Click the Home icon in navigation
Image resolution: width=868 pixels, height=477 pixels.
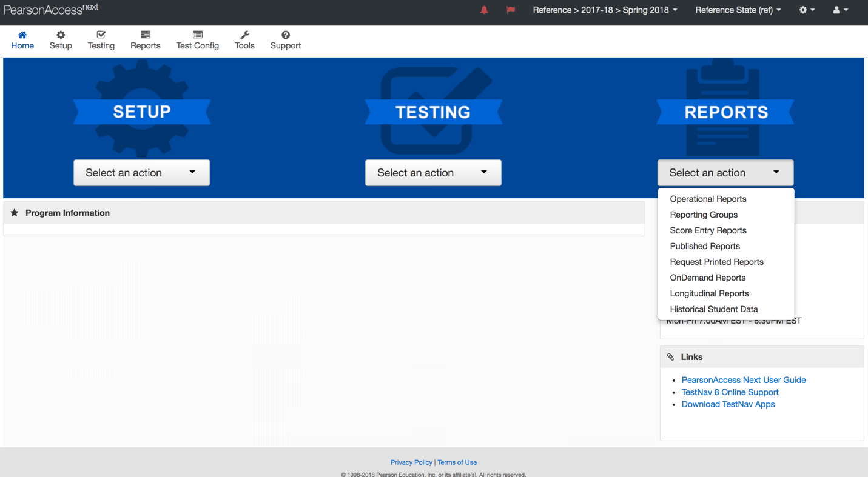(22, 35)
